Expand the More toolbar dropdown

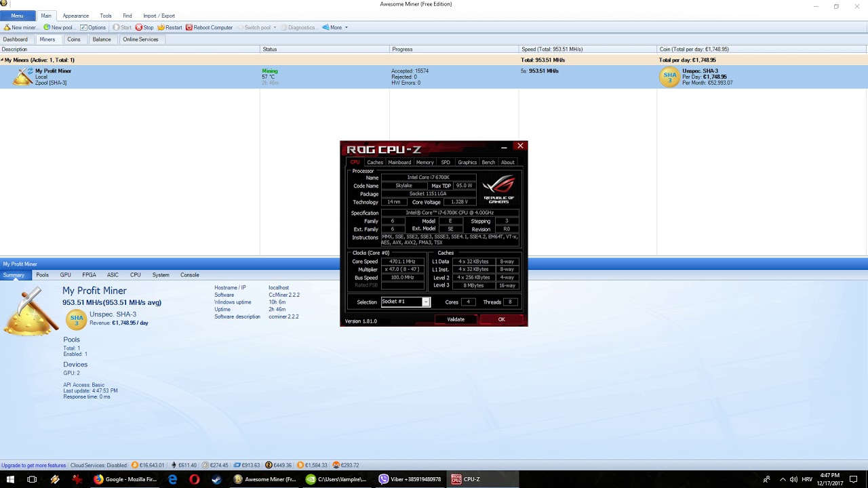(x=335, y=28)
